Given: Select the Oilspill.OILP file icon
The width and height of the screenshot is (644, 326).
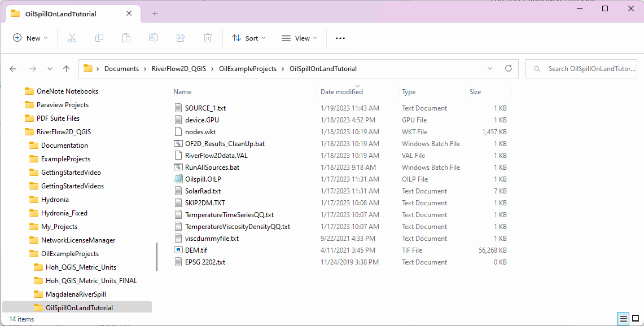Looking at the screenshot, I should [178, 179].
